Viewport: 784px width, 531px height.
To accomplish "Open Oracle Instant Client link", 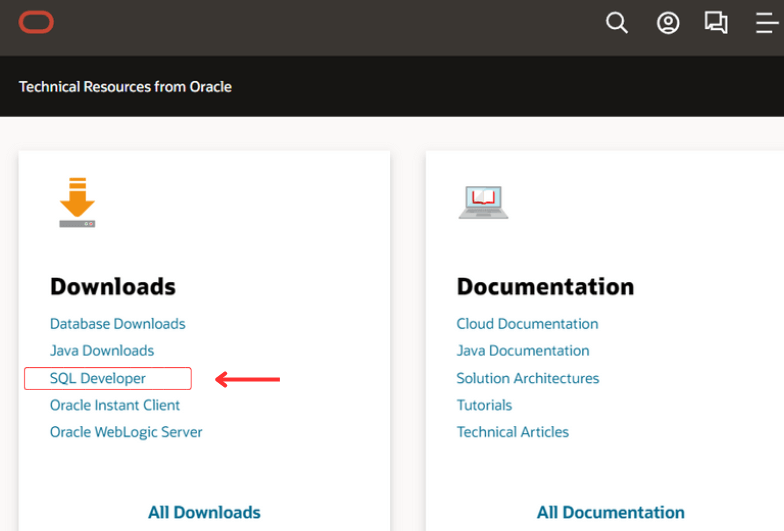I will (114, 405).
